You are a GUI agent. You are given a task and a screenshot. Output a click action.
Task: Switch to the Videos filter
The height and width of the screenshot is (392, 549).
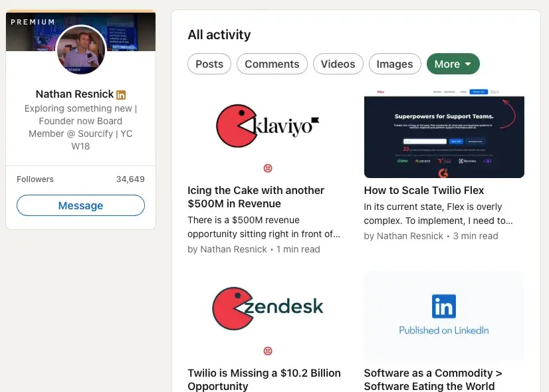[x=338, y=64]
